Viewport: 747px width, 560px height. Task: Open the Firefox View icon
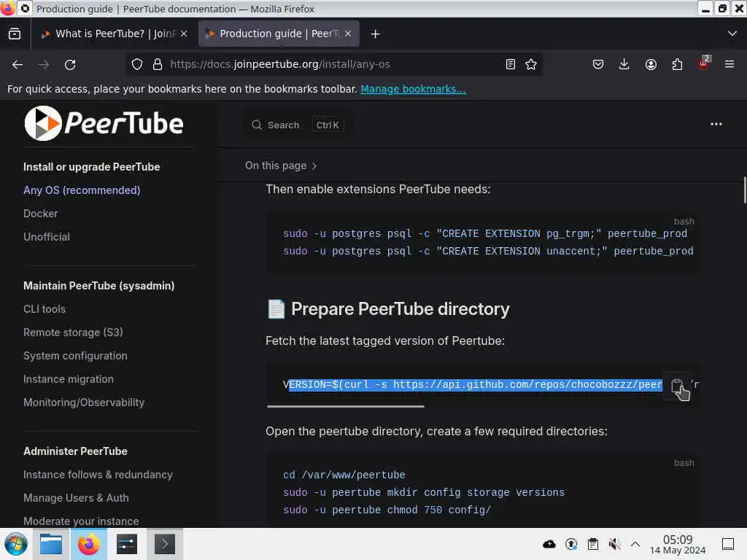click(x=15, y=34)
